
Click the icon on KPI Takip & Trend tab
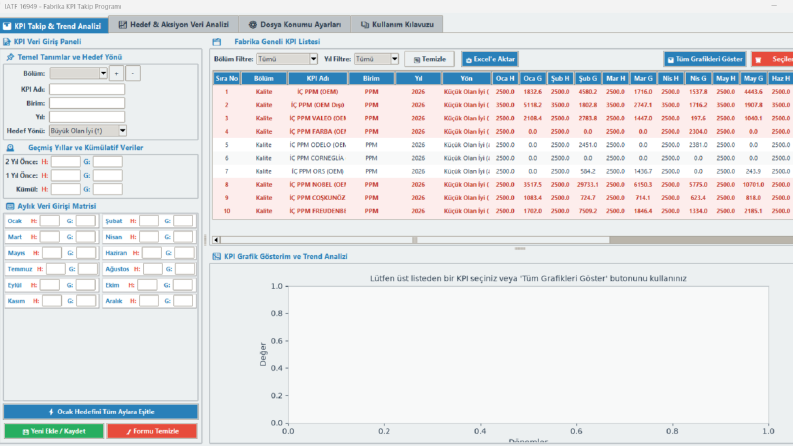[7, 26]
